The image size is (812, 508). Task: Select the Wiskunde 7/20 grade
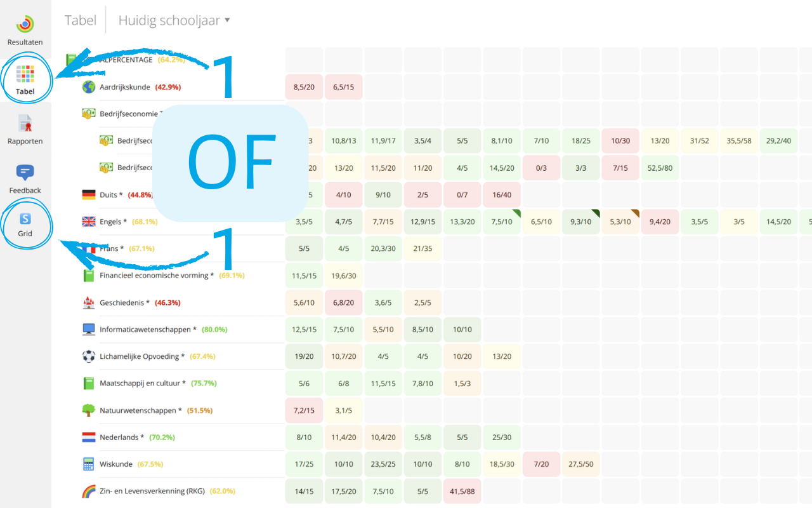[x=541, y=464]
